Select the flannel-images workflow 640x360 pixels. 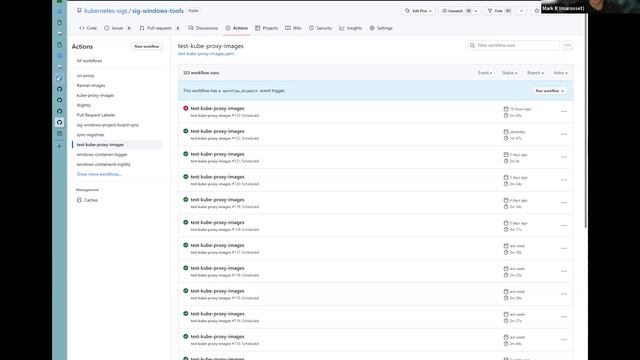[x=91, y=86]
